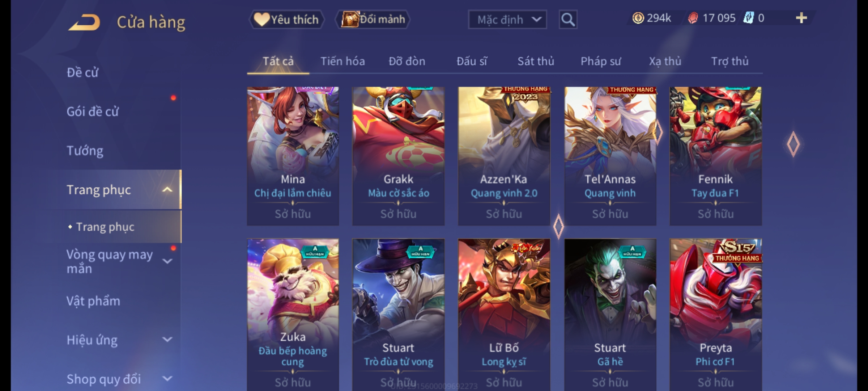
Task: Select Mina Chị đại lắm chiêu skin
Action: tap(293, 156)
